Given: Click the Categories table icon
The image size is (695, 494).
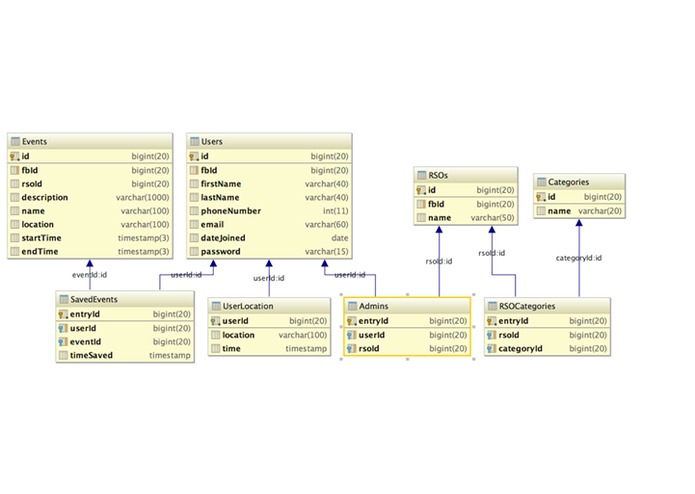Looking at the screenshot, I should pyautogui.click(x=541, y=182).
